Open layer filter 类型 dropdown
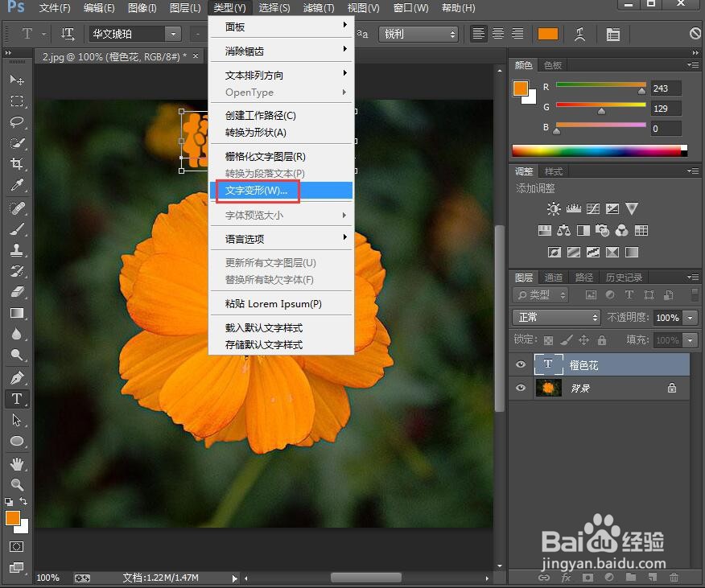The width and height of the screenshot is (705, 588). 541,295
